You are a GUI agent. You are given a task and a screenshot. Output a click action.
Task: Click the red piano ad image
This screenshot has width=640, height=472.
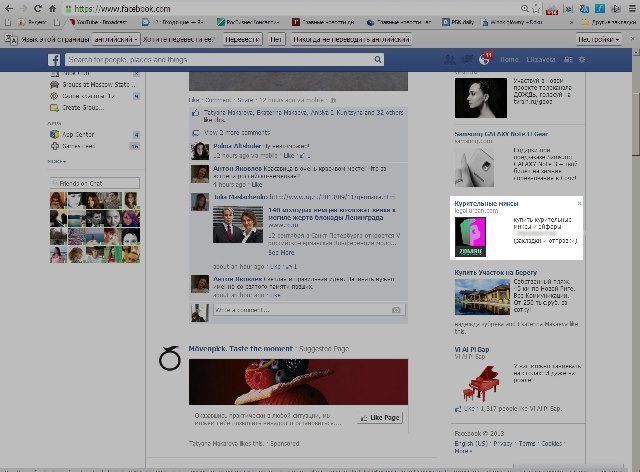point(481,383)
